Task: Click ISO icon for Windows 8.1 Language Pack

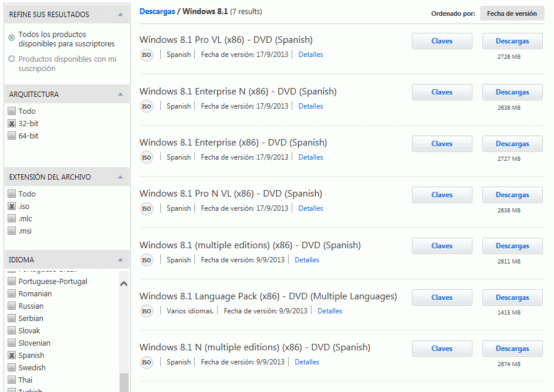Action: 146,312
